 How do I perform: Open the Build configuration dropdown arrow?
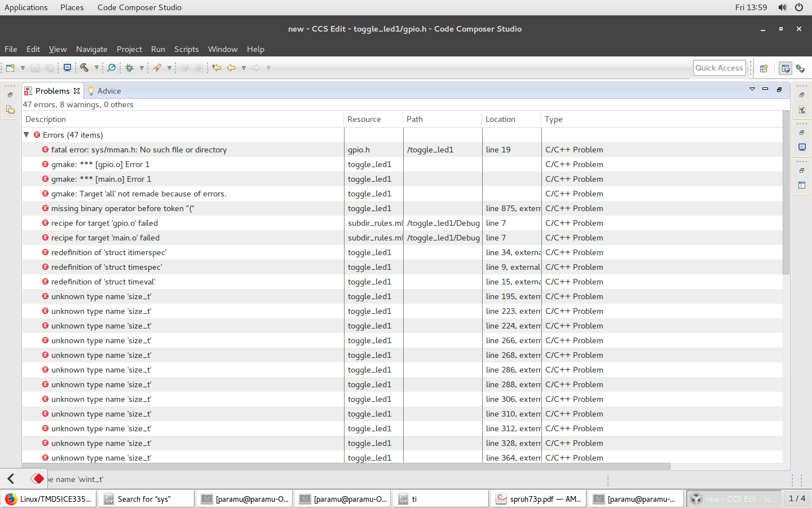[96, 68]
